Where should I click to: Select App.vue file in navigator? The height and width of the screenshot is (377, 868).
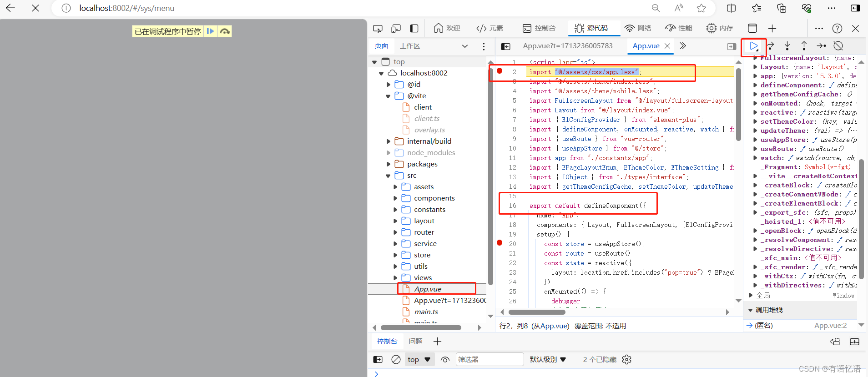(428, 289)
